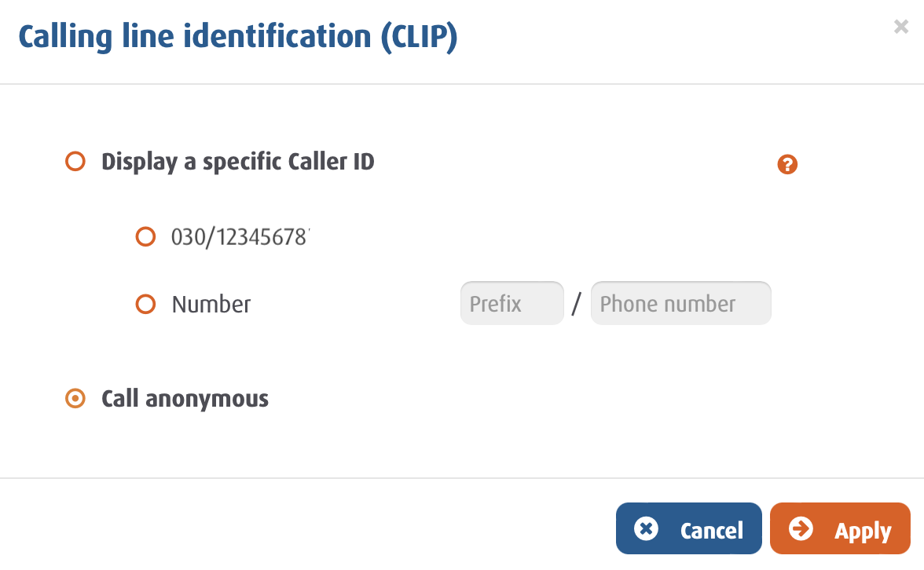The width and height of the screenshot is (924, 570).
Task: Enable the 'Call anonymous' radio option
Action: [x=75, y=399]
